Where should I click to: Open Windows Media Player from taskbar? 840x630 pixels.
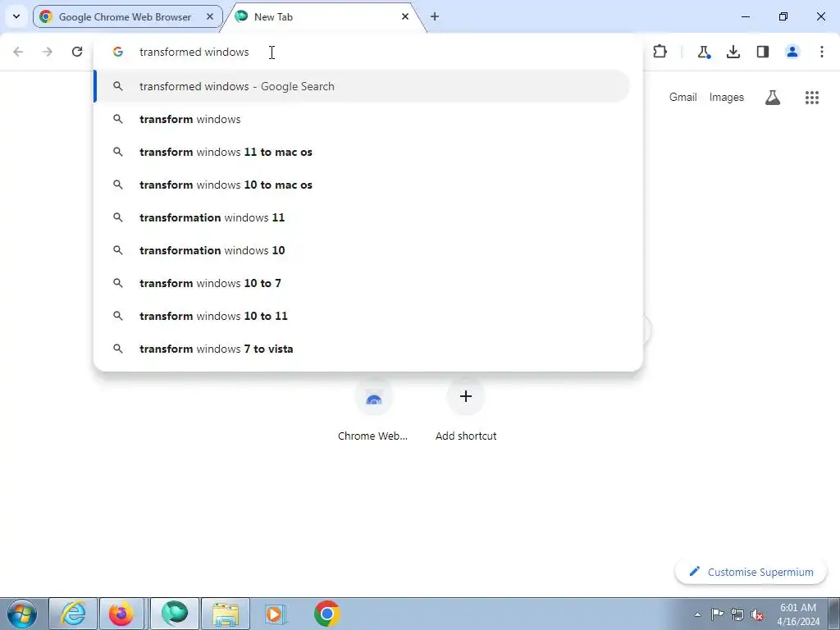(276, 614)
